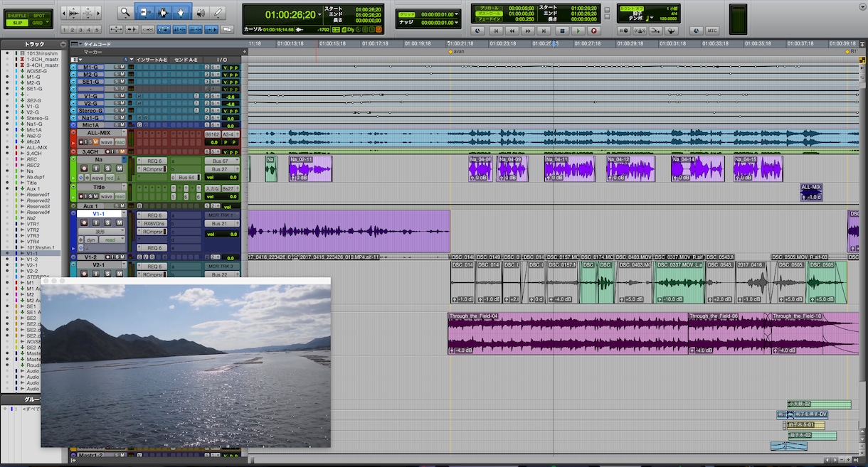Start playback with the green Play button

[x=578, y=31]
